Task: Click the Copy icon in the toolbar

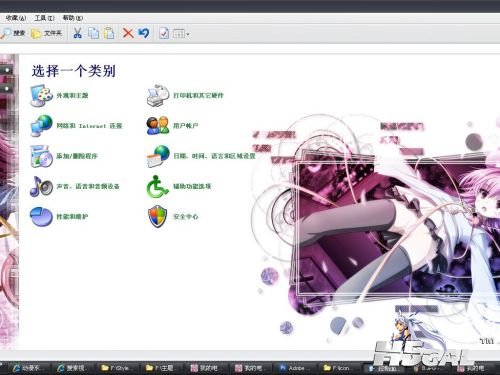Action: (93, 33)
